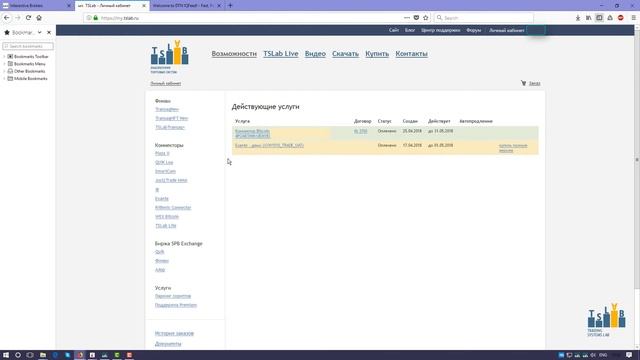Open the Plaza II connector link
Screen dimensions: 640x360
coord(162,153)
